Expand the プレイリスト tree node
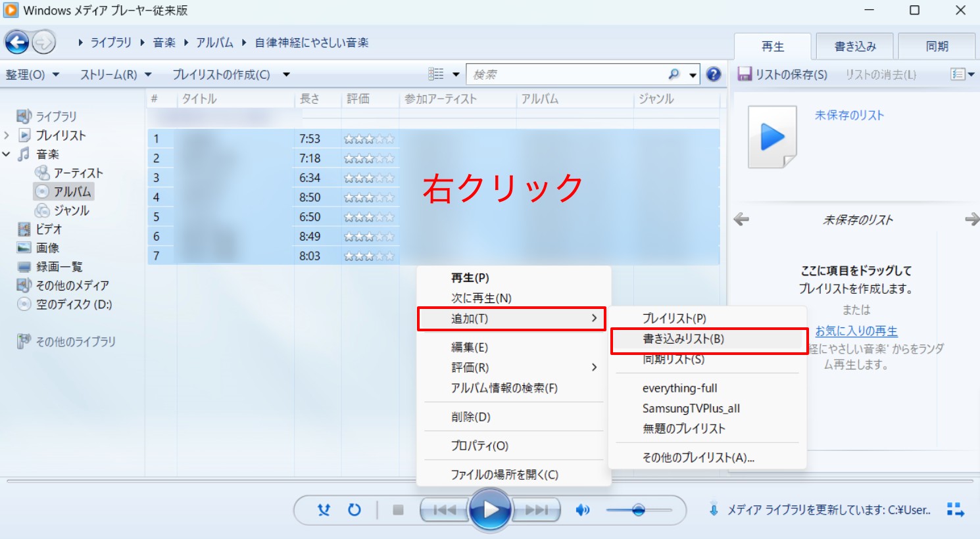 [7, 135]
